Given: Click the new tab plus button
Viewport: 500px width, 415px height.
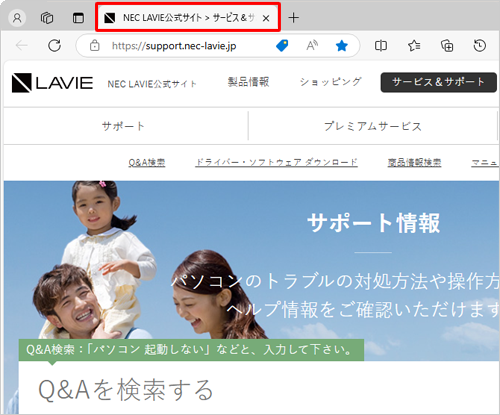Looking at the screenshot, I should click(293, 18).
